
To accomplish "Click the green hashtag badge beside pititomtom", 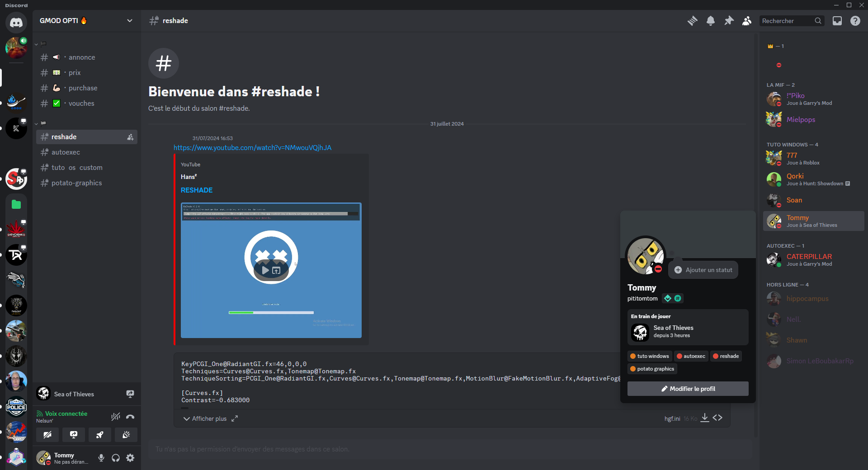I will pos(678,298).
